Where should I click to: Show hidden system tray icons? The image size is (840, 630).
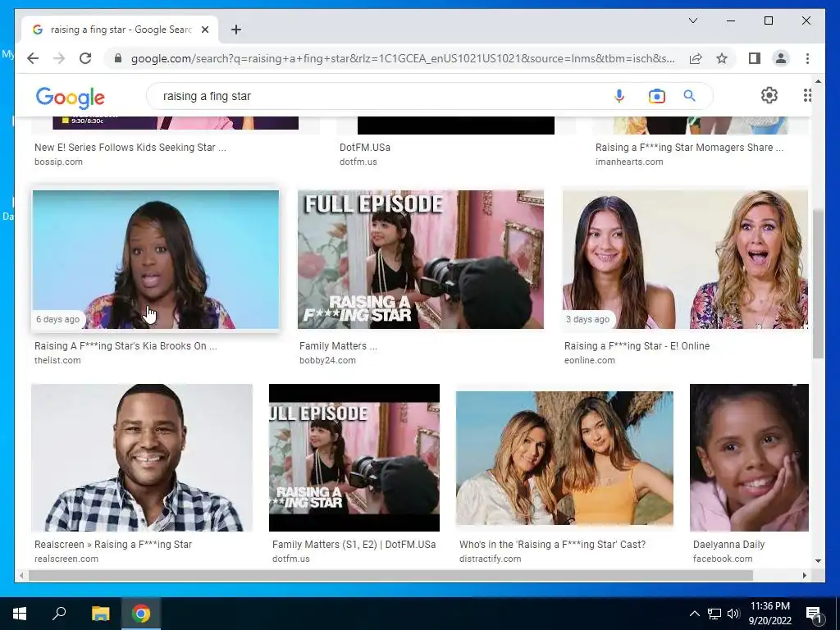click(x=694, y=614)
